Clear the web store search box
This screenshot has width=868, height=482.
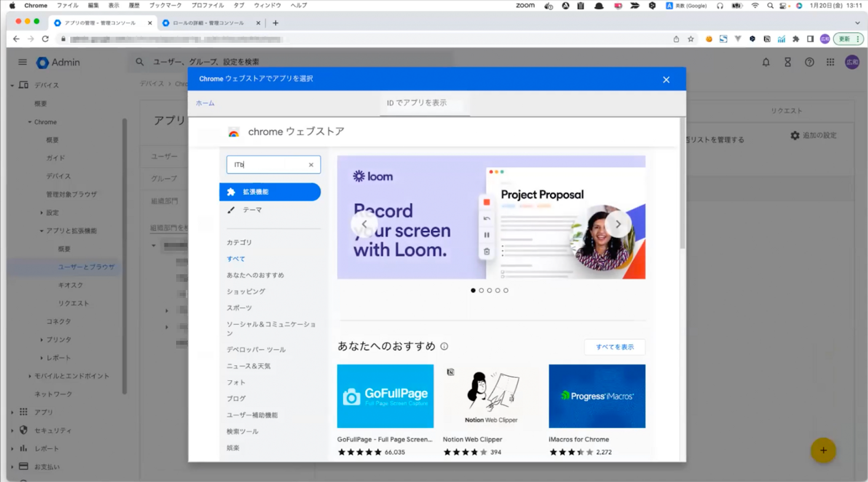(311, 165)
